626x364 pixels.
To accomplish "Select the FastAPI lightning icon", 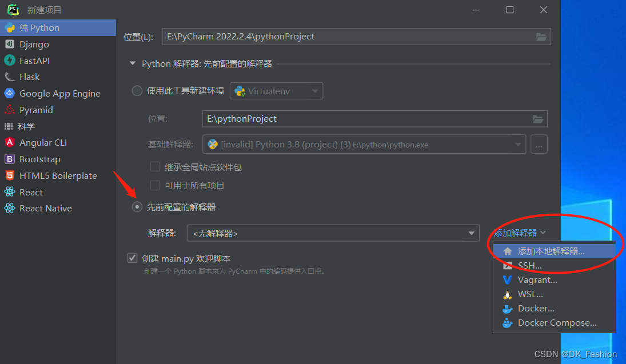I will click(10, 60).
